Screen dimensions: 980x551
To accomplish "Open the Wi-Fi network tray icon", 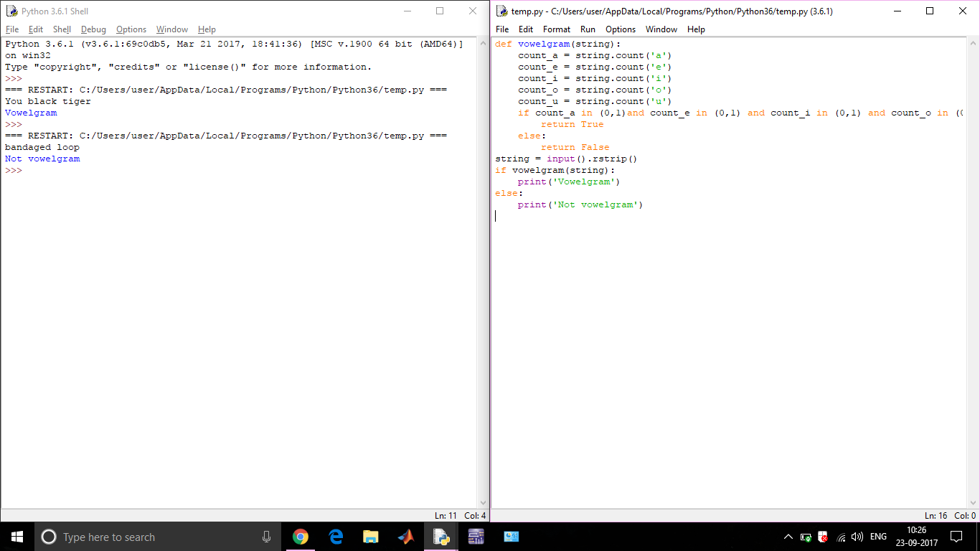I will click(x=841, y=537).
